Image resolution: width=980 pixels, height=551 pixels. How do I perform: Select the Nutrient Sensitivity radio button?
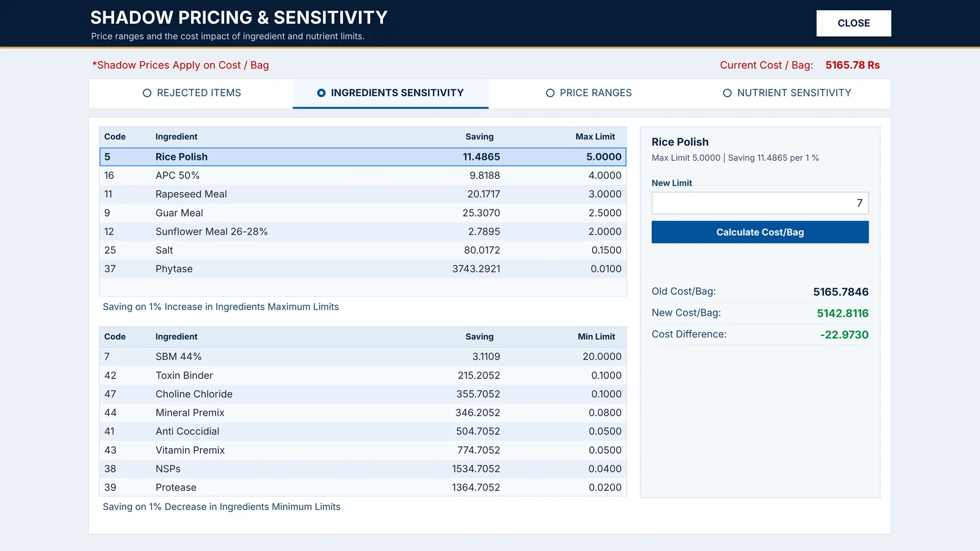(727, 93)
